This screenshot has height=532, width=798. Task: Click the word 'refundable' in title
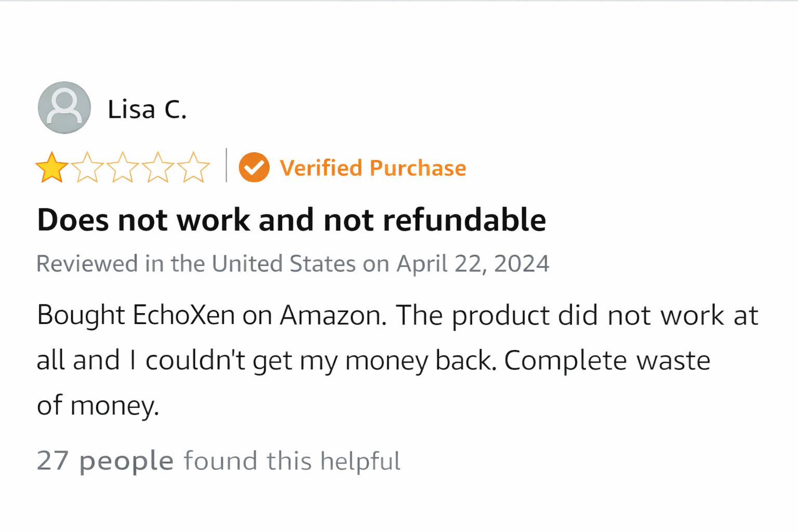click(x=464, y=220)
